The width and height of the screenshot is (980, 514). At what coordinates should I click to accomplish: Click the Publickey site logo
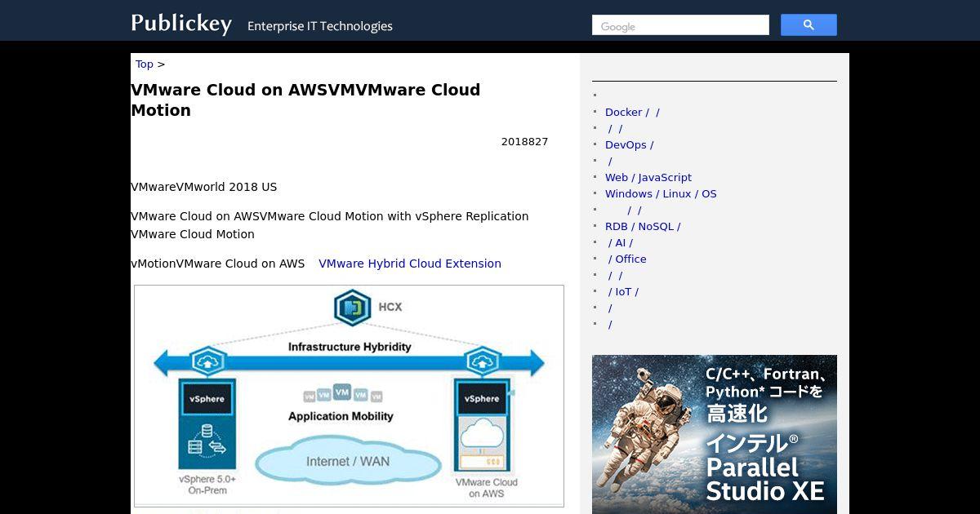(x=181, y=24)
